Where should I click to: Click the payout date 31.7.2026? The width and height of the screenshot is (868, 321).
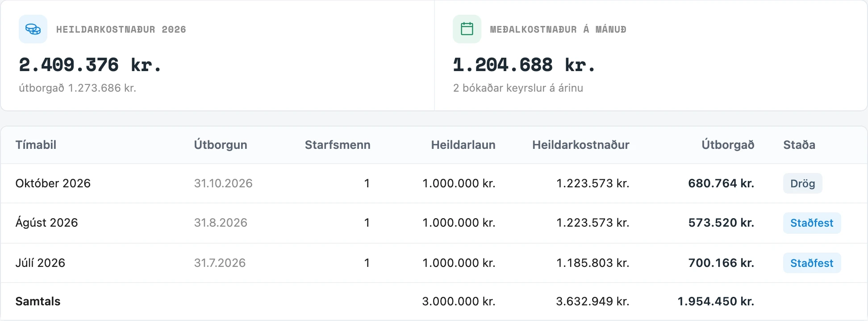220,263
